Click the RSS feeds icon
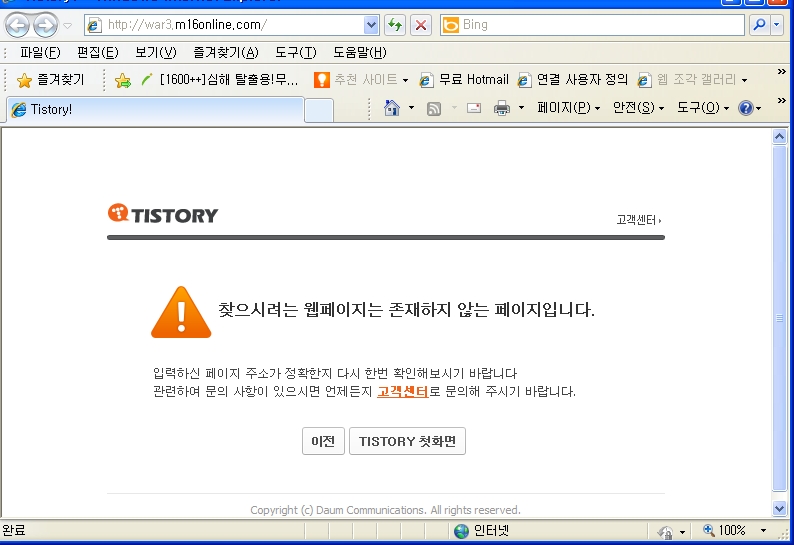Screen dimensions: 794x545 [434, 108]
